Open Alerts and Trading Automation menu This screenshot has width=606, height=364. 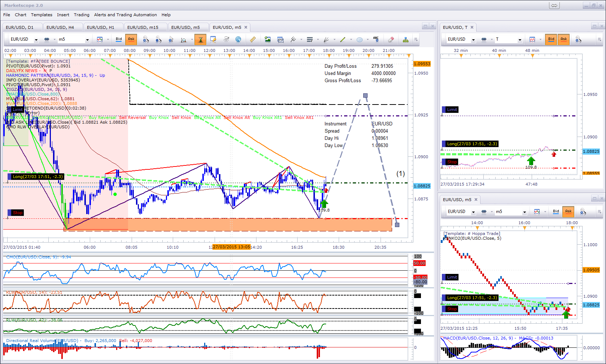click(x=125, y=15)
